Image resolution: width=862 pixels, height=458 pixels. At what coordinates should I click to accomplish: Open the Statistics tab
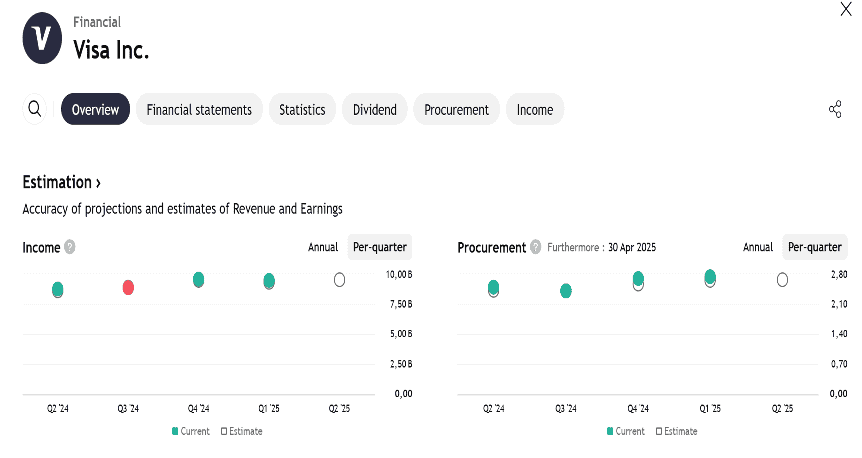tap(302, 109)
